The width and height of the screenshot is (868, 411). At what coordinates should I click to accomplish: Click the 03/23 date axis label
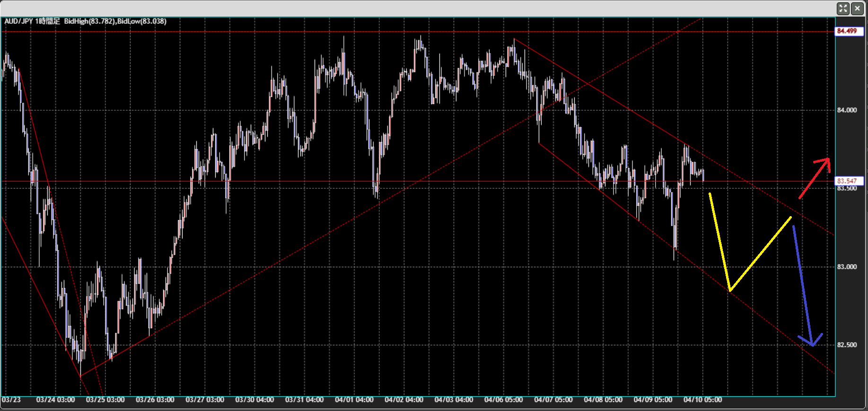(x=11, y=400)
